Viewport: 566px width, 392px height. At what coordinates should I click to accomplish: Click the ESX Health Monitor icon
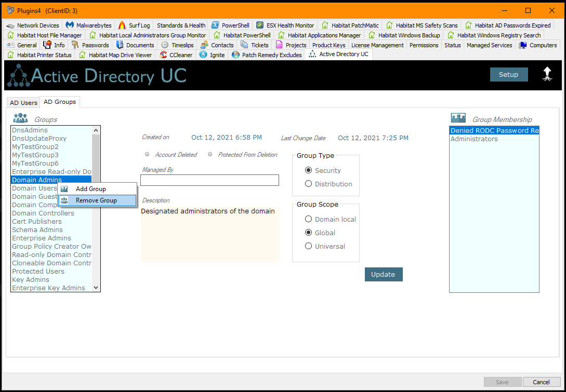(260, 25)
